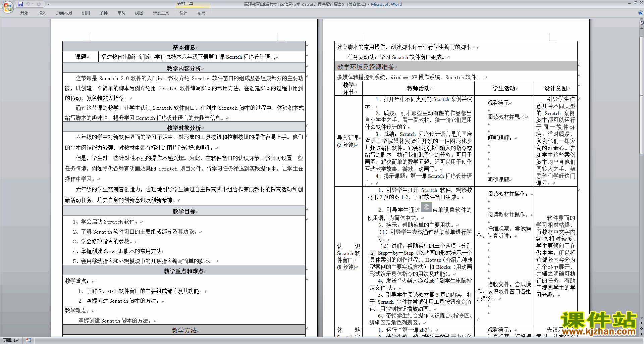Click the 教学重点： label
644x344 pixels.
pos(77,281)
